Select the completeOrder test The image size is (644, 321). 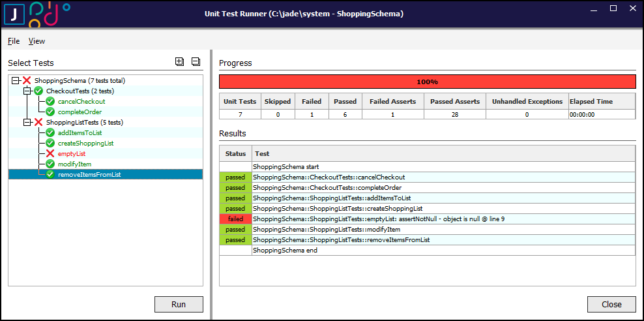click(x=80, y=112)
